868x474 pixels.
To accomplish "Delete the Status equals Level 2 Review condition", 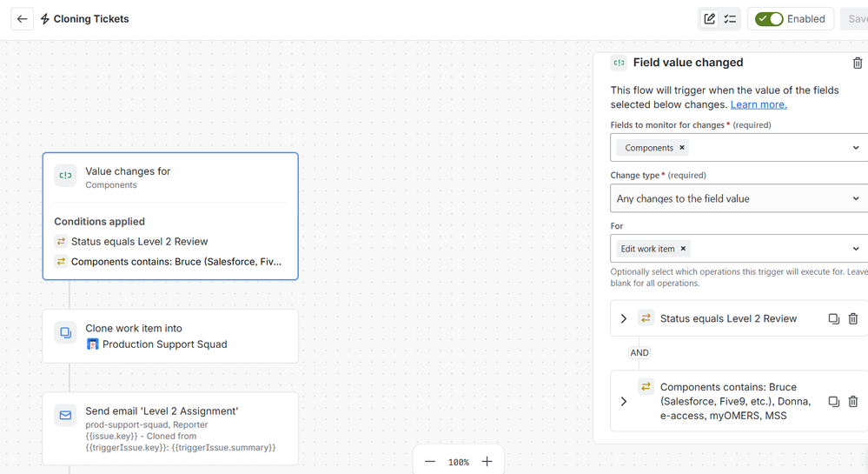I will [853, 319].
